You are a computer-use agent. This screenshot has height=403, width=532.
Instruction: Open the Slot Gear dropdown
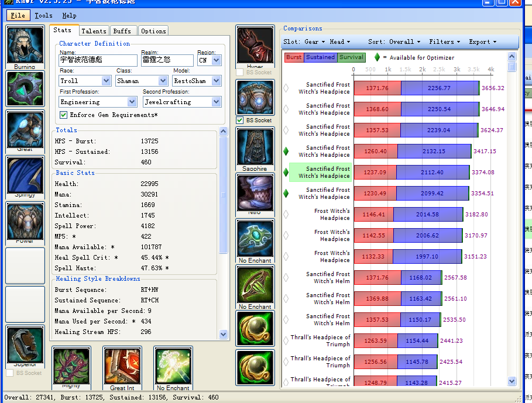[x=314, y=42]
